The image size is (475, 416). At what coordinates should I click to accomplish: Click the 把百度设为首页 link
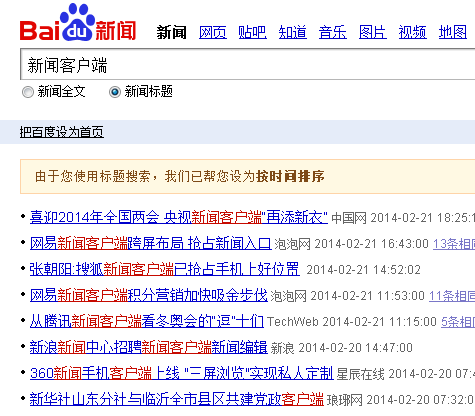pyautogui.click(x=62, y=132)
